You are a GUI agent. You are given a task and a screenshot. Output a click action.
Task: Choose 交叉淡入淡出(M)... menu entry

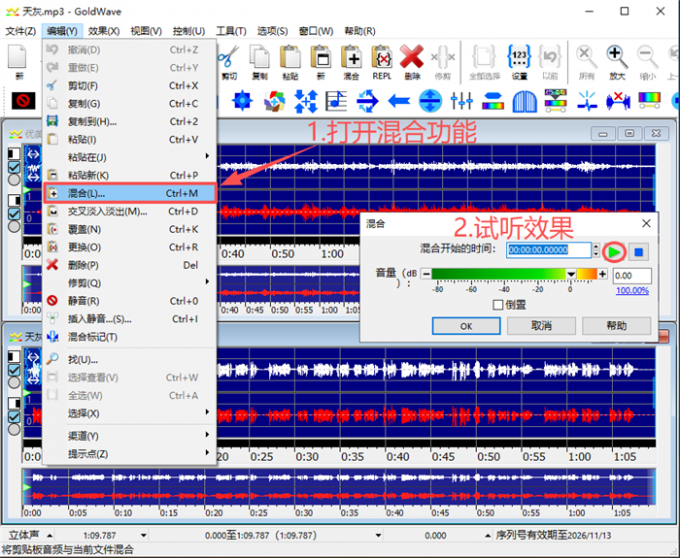(130, 211)
